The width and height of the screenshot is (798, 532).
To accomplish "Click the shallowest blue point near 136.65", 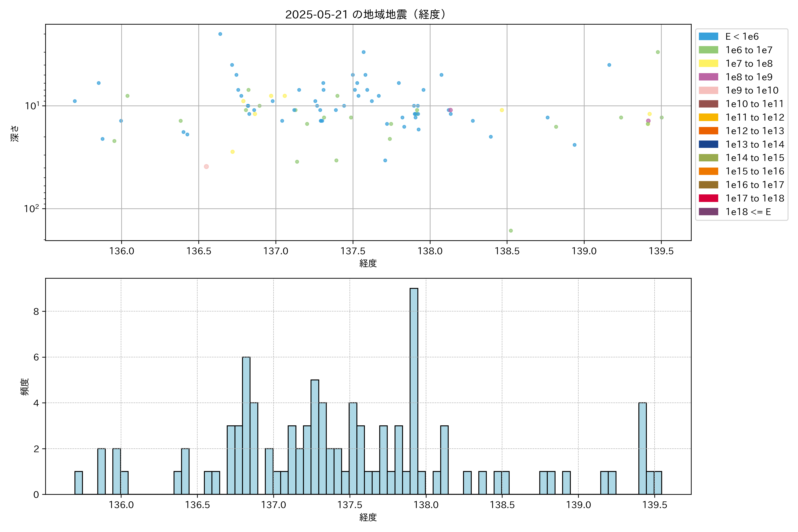I will (220, 34).
